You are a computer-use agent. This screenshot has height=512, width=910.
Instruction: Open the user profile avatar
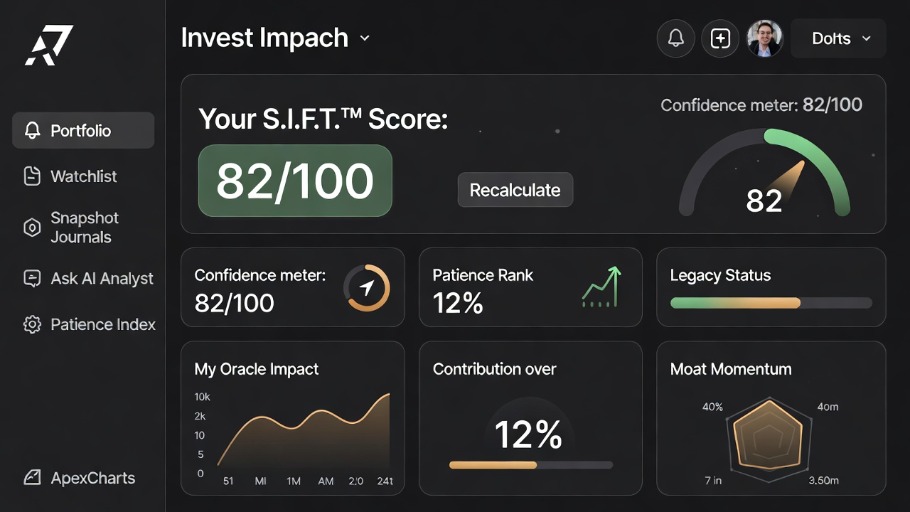pos(764,39)
